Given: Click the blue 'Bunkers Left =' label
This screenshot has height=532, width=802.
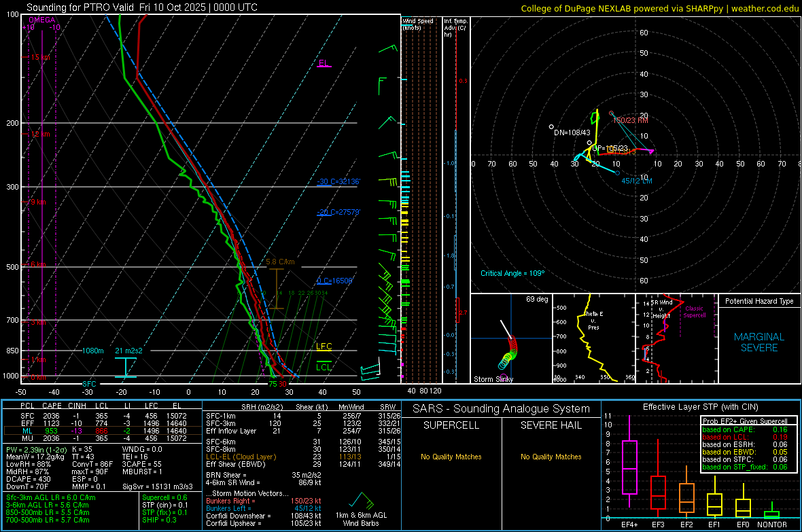Looking at the screenshot, I should coord(228,508).
